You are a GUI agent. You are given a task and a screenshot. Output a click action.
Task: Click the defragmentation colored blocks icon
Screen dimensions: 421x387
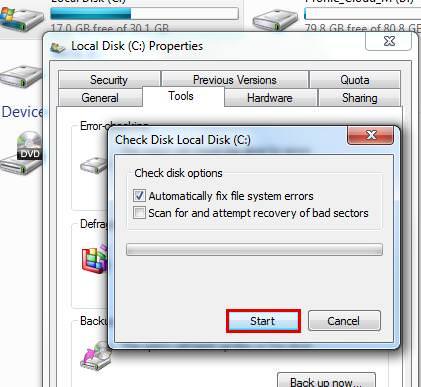pyautogui.click(x=95, y=258)
